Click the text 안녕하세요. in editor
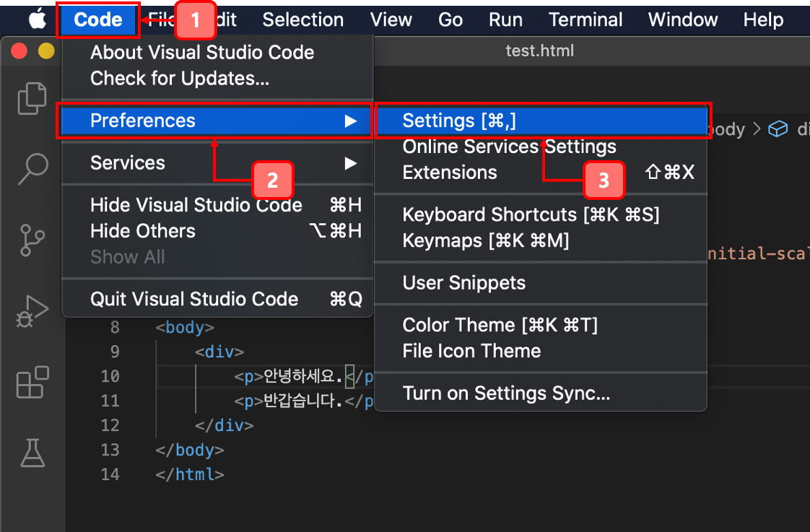810x532 pixels. pyautogui.click(x=302, y=376)
